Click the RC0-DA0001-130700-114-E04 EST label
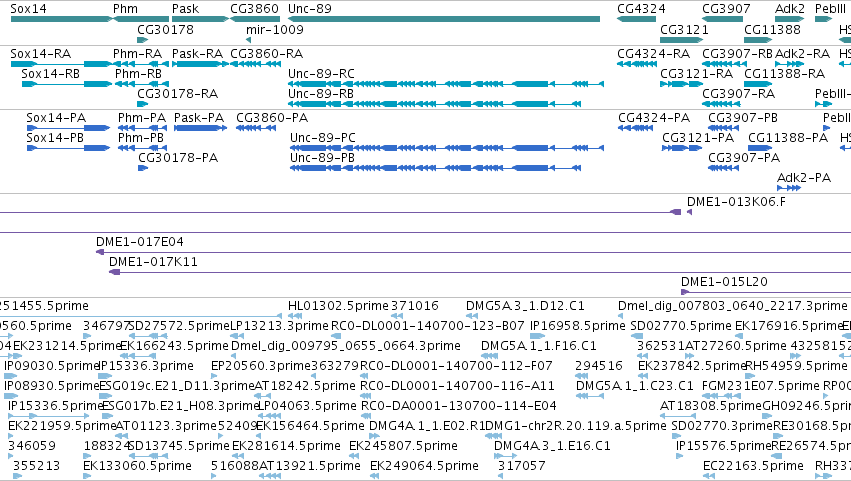Screen dimensions: 851x481 coord(459,406)
